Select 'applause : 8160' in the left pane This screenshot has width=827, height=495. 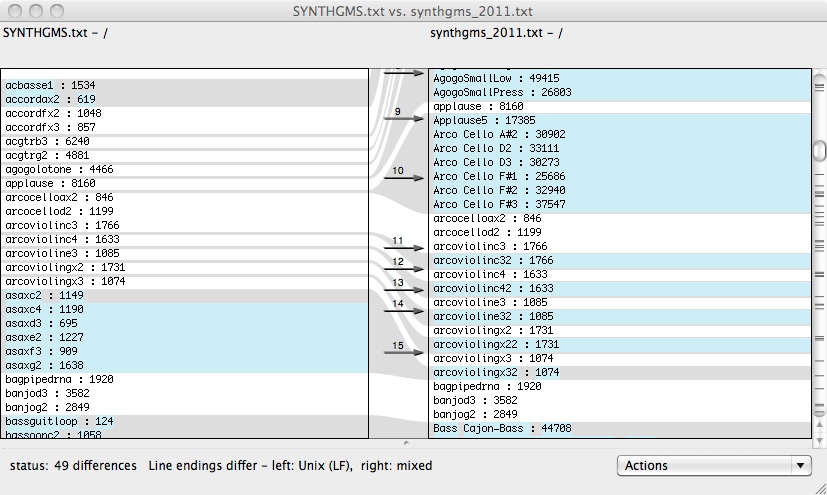[184, 183]
